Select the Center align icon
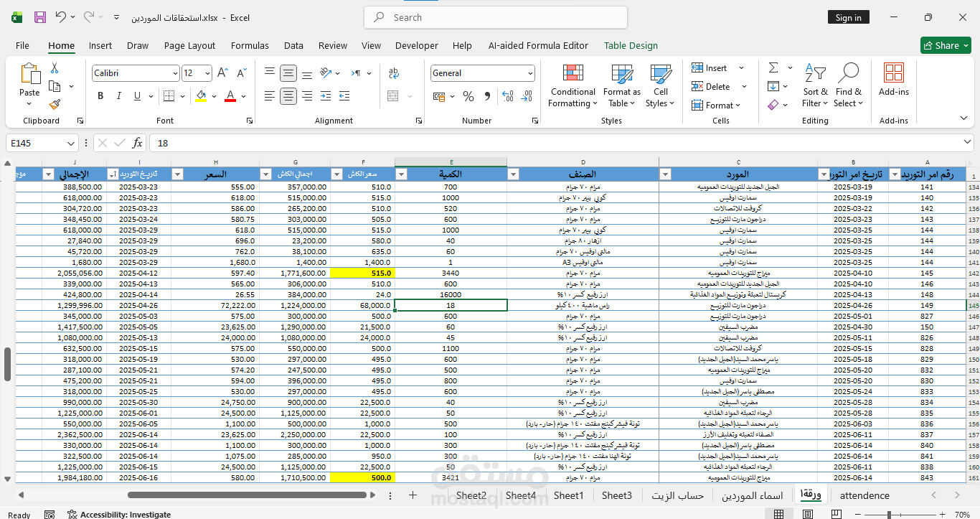This screenshot has height=519, width=980. [x=288, y=95]
